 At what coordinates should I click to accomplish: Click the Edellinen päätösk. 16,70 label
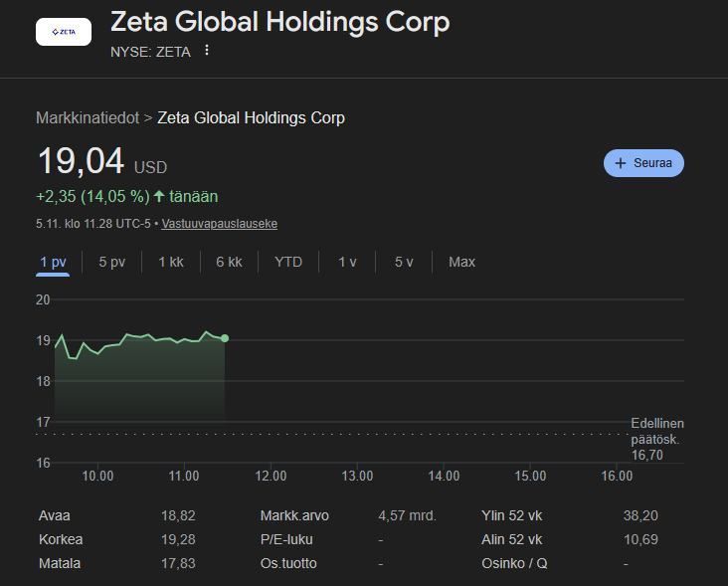(x=656, y=439)
